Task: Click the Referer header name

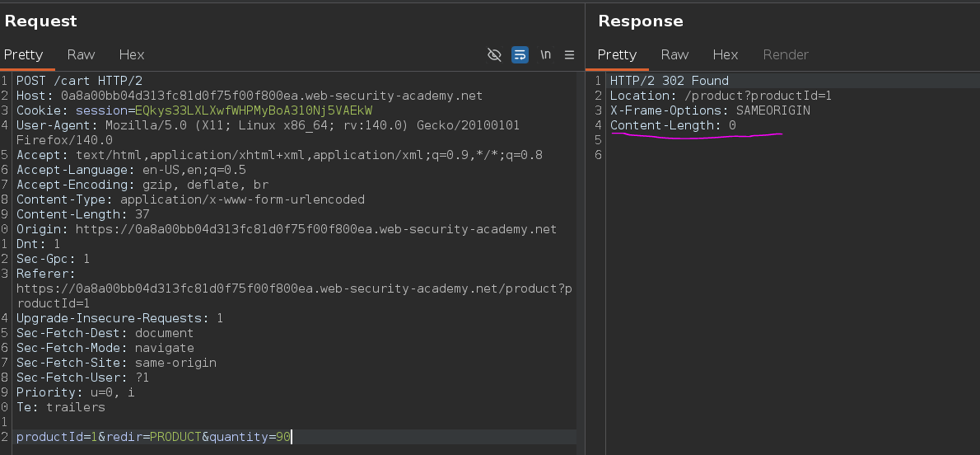Action: (45, 274)
